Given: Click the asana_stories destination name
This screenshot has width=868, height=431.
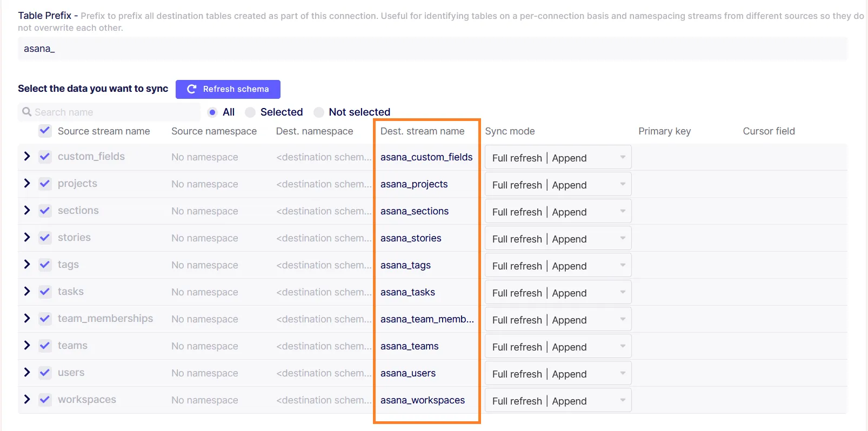Looking at the screenshot, I should point(411,238).
